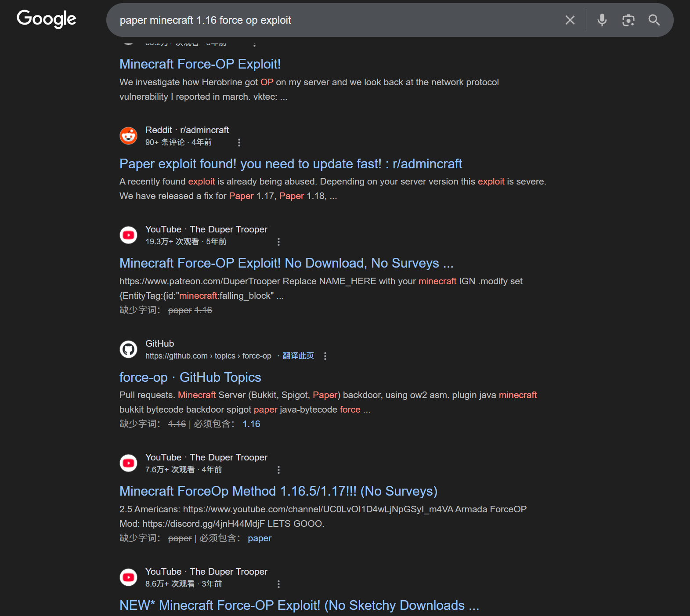The height and width of the screenshot is (616, 690).
Task: Open Google Lens image search
Action: 628,20
